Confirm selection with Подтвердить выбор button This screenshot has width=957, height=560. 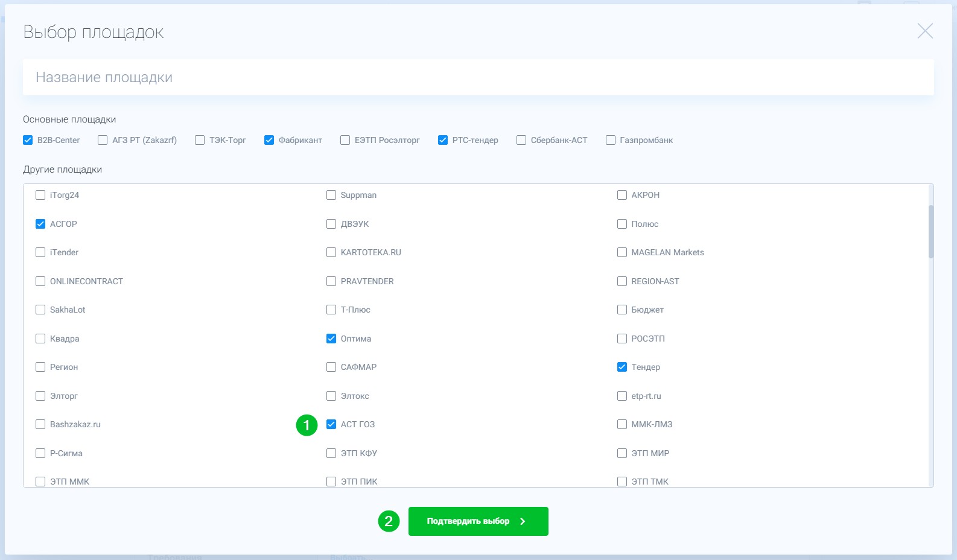pos(478,521)
